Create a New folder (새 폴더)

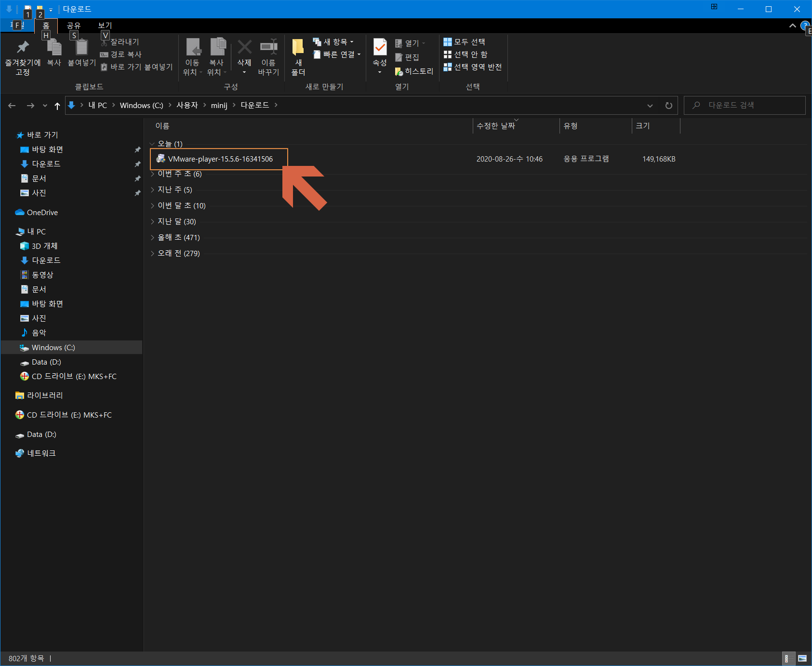coord(298,57)
